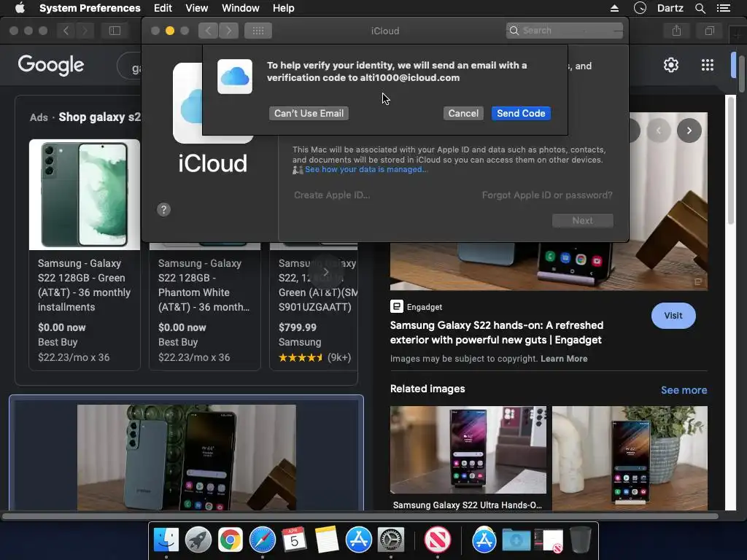The image size is (747, 560).
Task: Click See more related images
Action: pos(684,390)
